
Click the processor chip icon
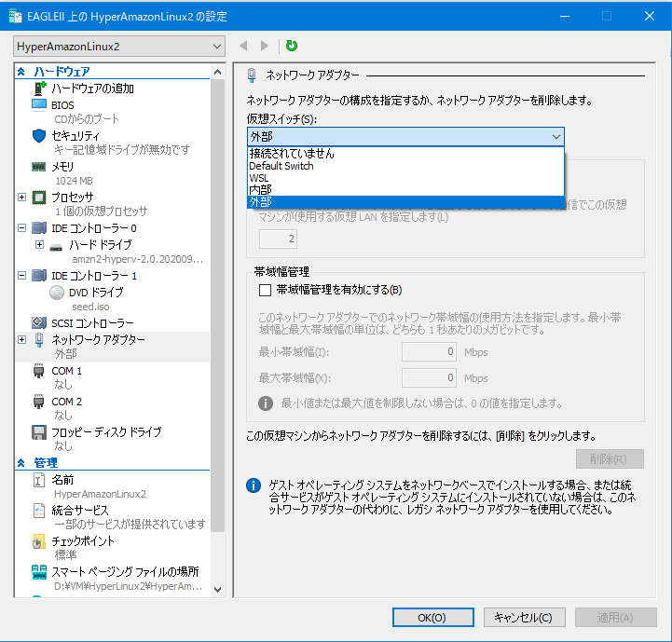(39, 198)
